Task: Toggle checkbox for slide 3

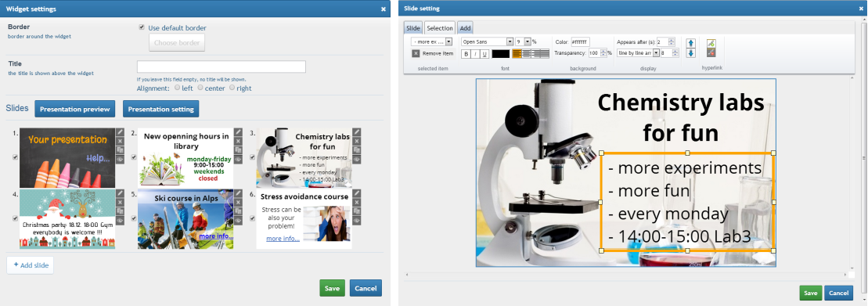Action: click(252, 157)
